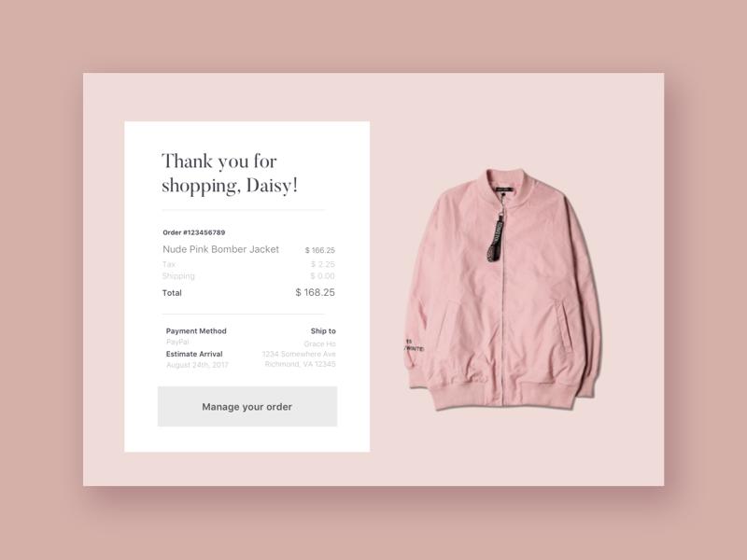This screenshot has width=747, height=560.
Task: Click the Ship to heading
Action: (323, 331)
